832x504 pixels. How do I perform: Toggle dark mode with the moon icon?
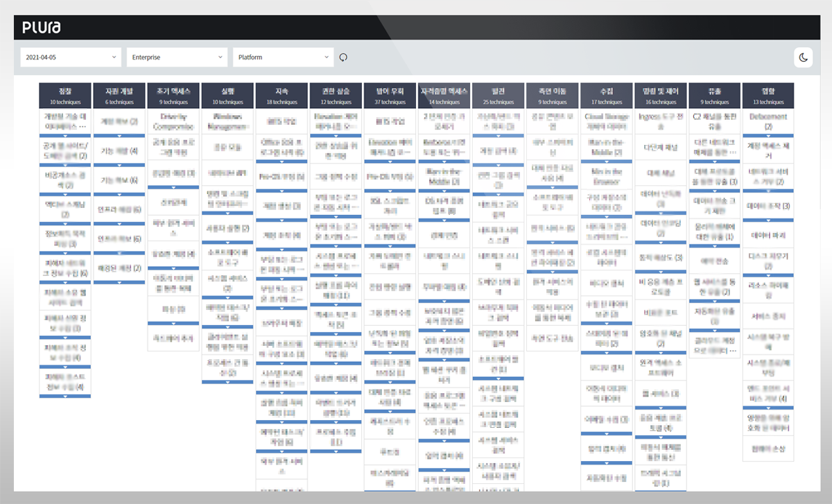[x=803, y=57]
